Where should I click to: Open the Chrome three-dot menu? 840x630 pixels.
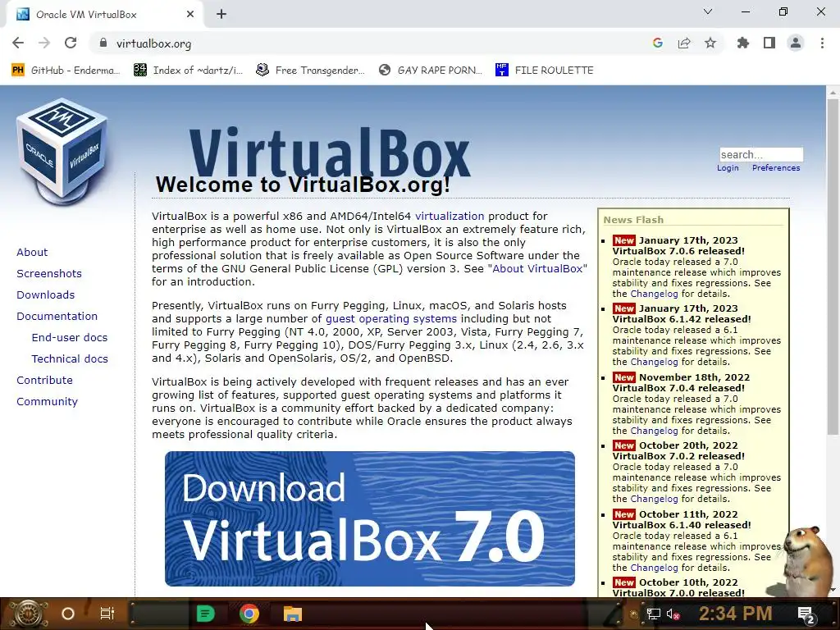coord(822,43)
